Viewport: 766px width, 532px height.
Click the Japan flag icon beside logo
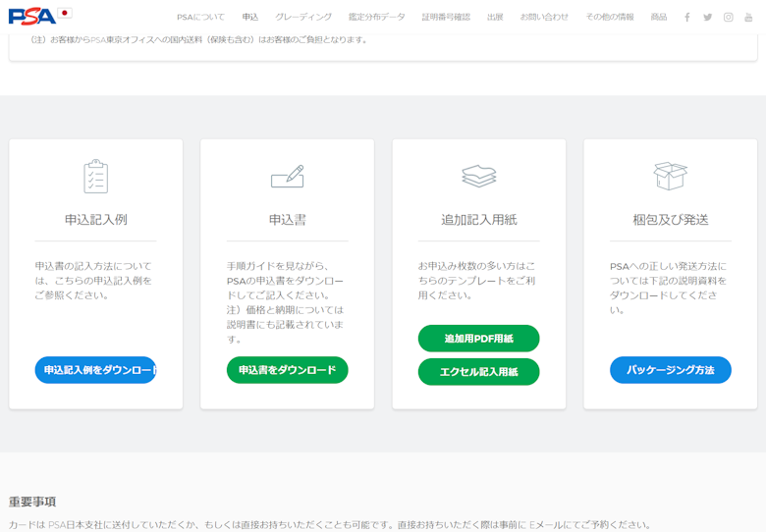[65, 13]
